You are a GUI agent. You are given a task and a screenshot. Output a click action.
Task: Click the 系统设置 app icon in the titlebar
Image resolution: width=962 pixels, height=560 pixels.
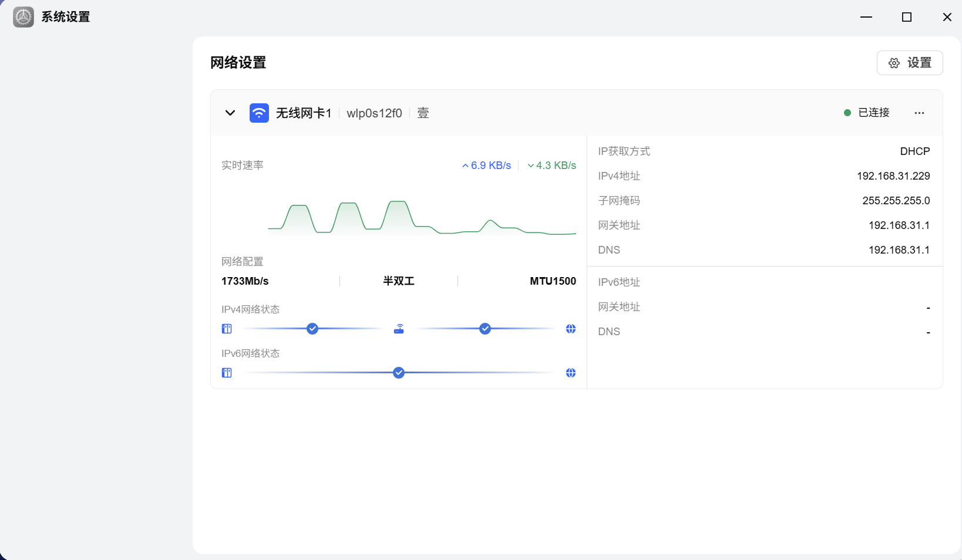pyautogui.click(x=23, y=16)
